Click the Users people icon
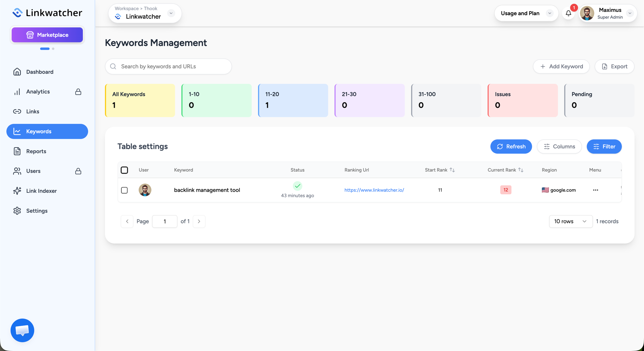Viewport: 644px width, 351px height. [17, 171]
